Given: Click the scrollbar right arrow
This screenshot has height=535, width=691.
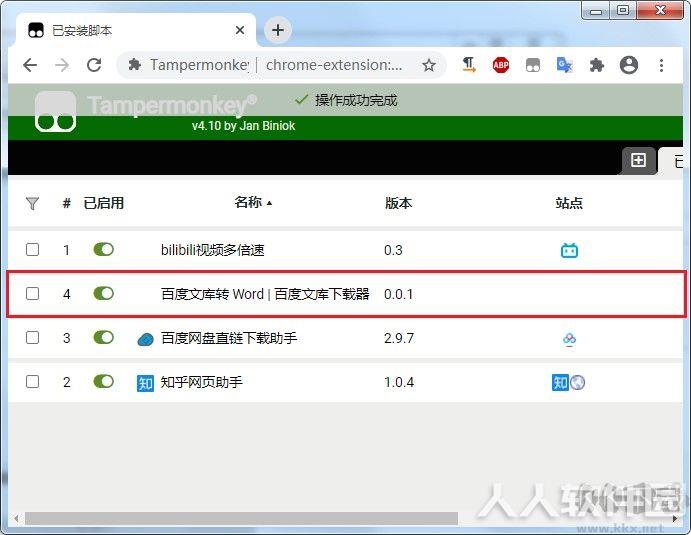Looking at the screenshot, I should pyautogui.click(x=675, y=518).
